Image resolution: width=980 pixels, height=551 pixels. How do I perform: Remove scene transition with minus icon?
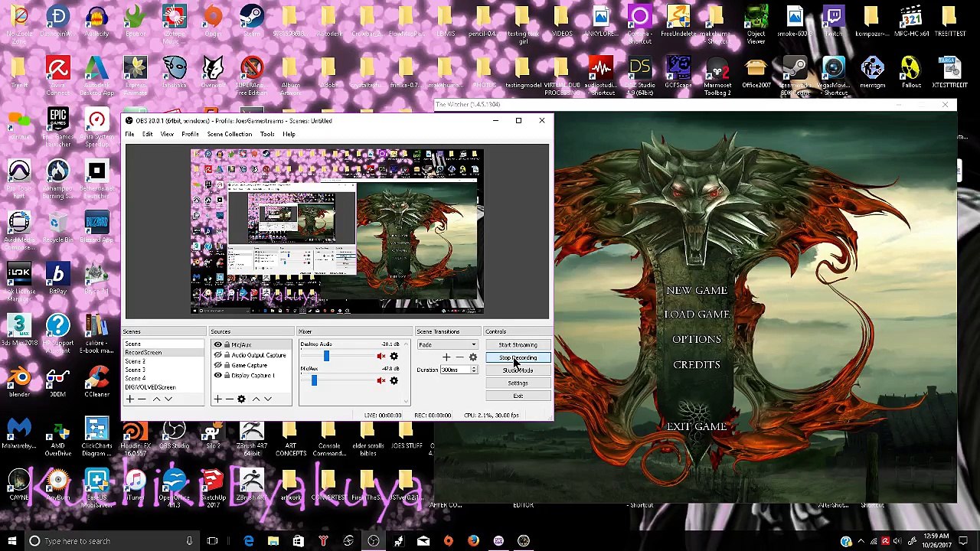[459, 357]
